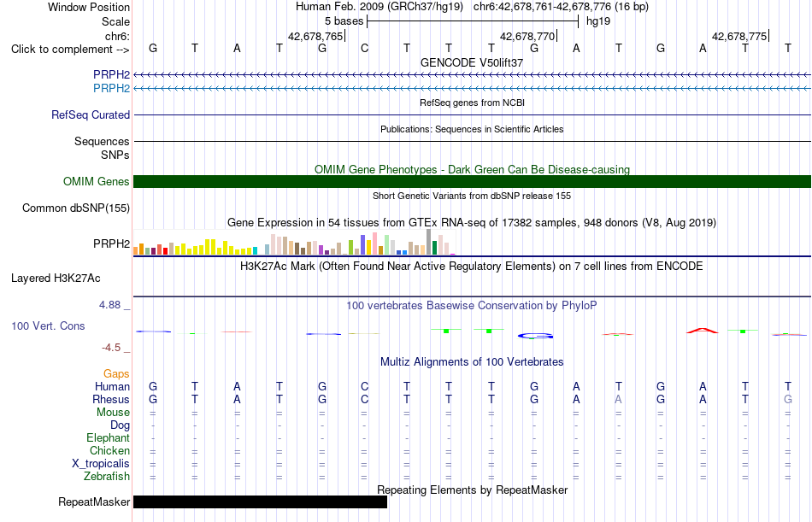The image size is (812, 522).
Task: Click the 42,678,775 position marker
Action: (x=740, y=36)
